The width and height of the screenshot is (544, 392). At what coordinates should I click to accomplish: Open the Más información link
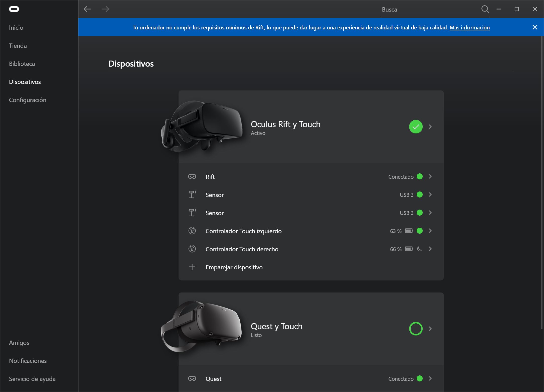469,28
